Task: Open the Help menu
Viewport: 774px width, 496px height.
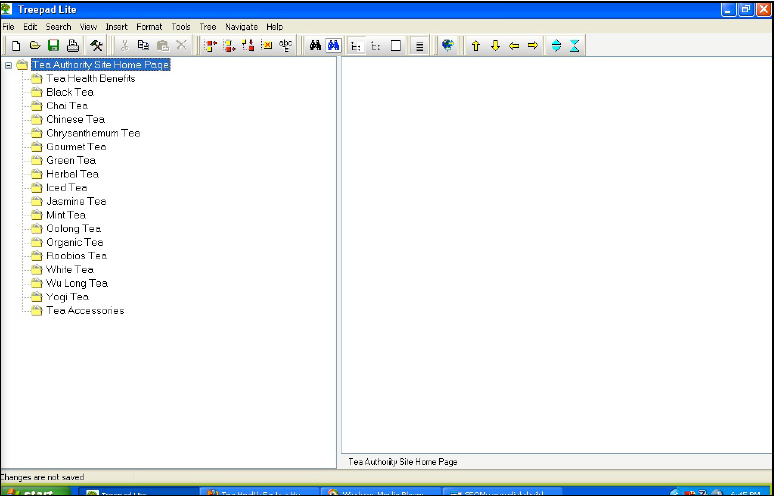Action: coord(274,27)
